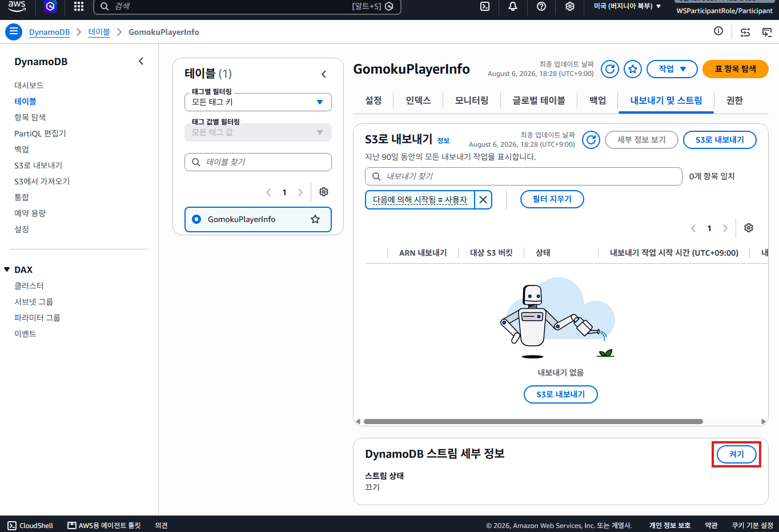
Task: Open 테이블 breadcrumb link
Action: [x=99, y=32]
